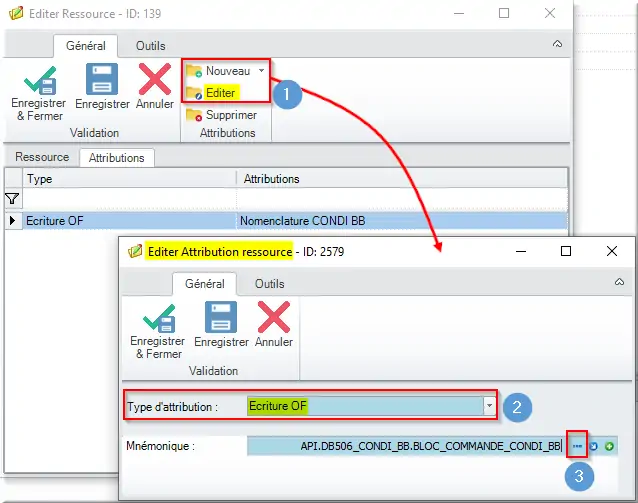Click the filter funnel icon in grid
The image size is (638, 503).
click(x=12, y=199)
